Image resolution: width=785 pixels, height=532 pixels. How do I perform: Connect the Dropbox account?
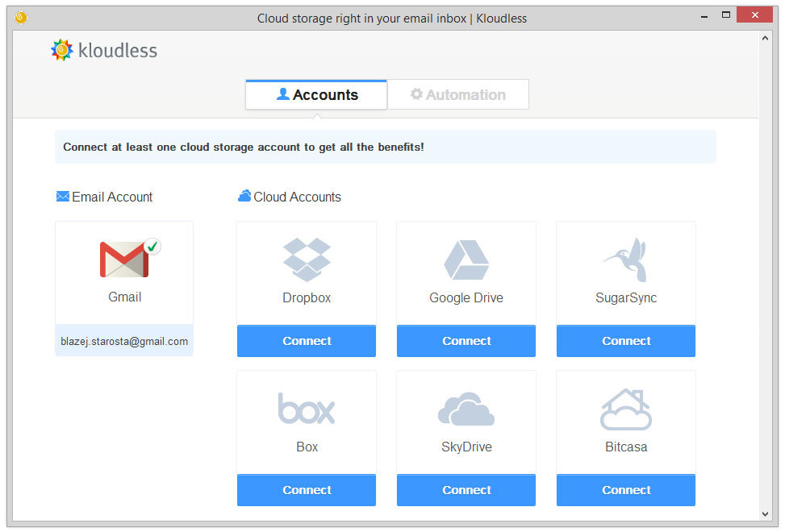pyautogui.click(x=307, y=341)
